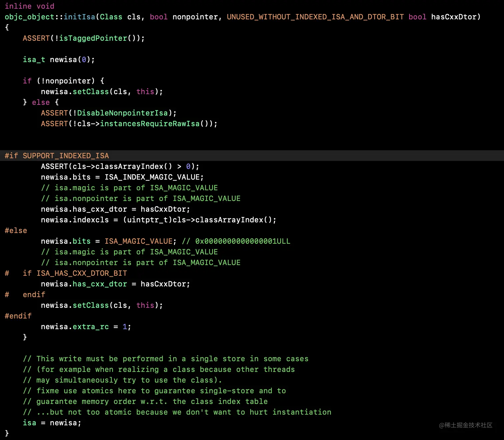Click the '#if SUPPORT_INDEXED_ISA' highlighted line
The image size is (504, 440).
tap(252, 156)
